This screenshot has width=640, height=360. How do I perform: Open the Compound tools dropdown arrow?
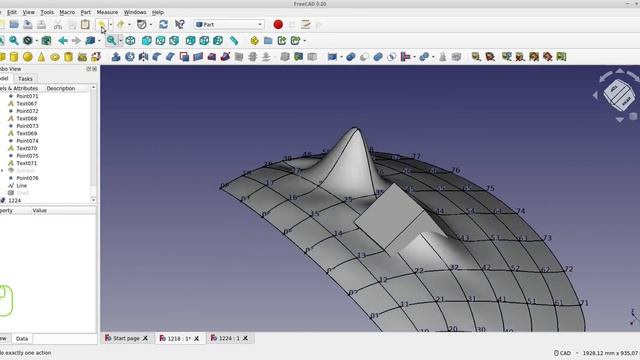[x=341, y=57]
